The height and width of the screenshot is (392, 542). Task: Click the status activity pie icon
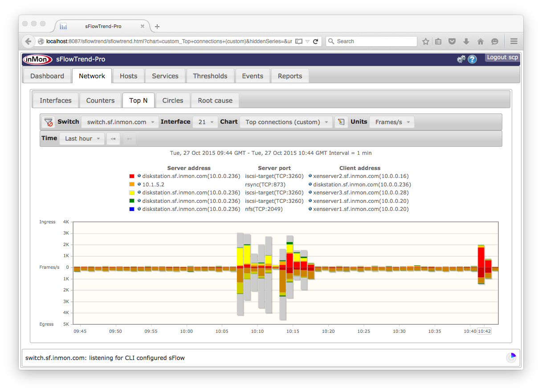[511, 358]
